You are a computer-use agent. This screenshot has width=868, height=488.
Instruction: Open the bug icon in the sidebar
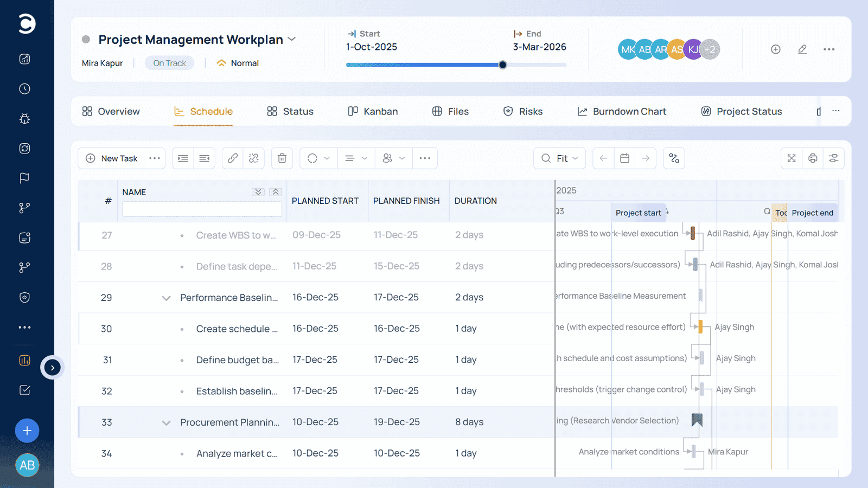pyautogui.click(x=24, y=119)
